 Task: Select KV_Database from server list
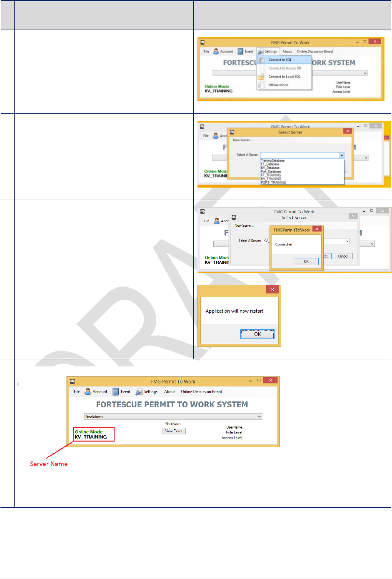[270, 168]
